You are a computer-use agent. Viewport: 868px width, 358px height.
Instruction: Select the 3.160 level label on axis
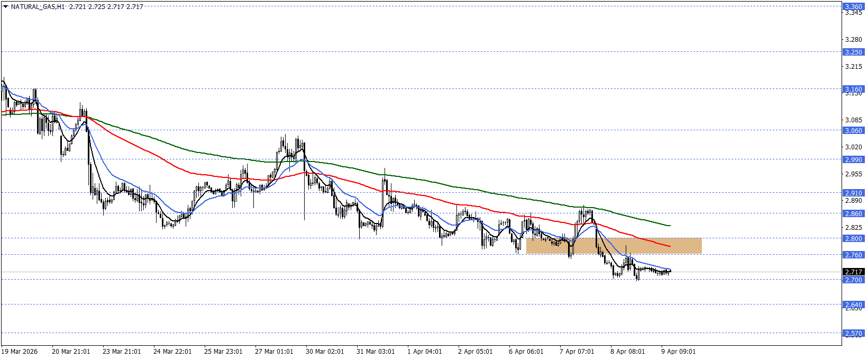[x=853, y=89]
